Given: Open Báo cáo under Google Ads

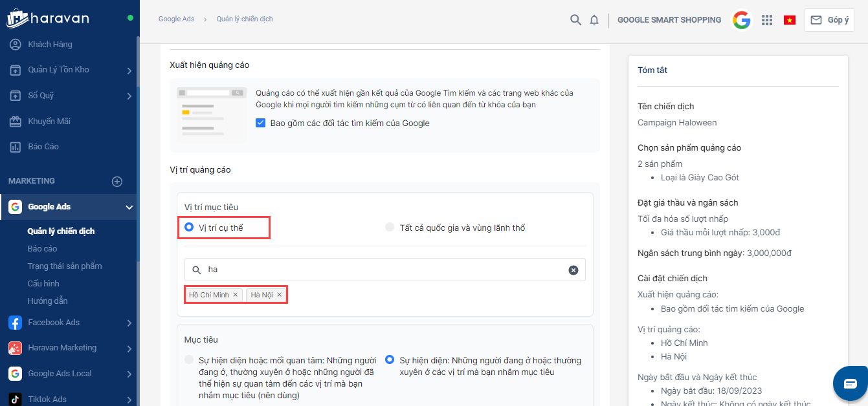Looking at the screenshot, I should [42, 248].
